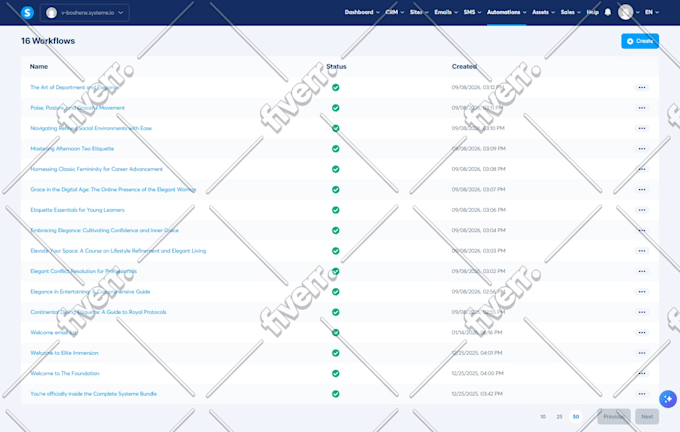The image size is (680, 432).
Task: Open Embracing Elegance: Cultivating Confidence workflow
Action: 105,230
